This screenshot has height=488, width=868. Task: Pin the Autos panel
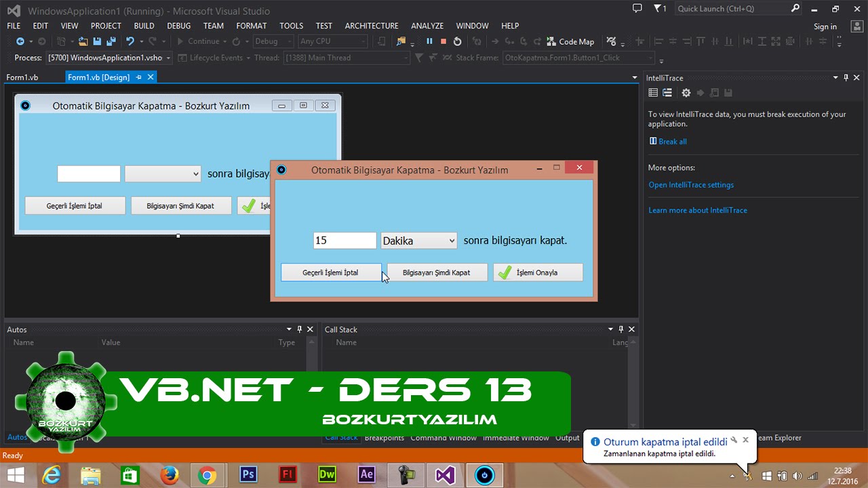pyautogui.click(x=299, y=329)
